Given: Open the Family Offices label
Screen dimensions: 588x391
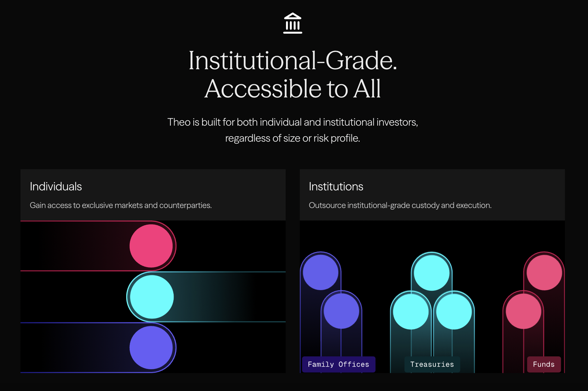Looking at the screenshot, I should pos(339,364).
